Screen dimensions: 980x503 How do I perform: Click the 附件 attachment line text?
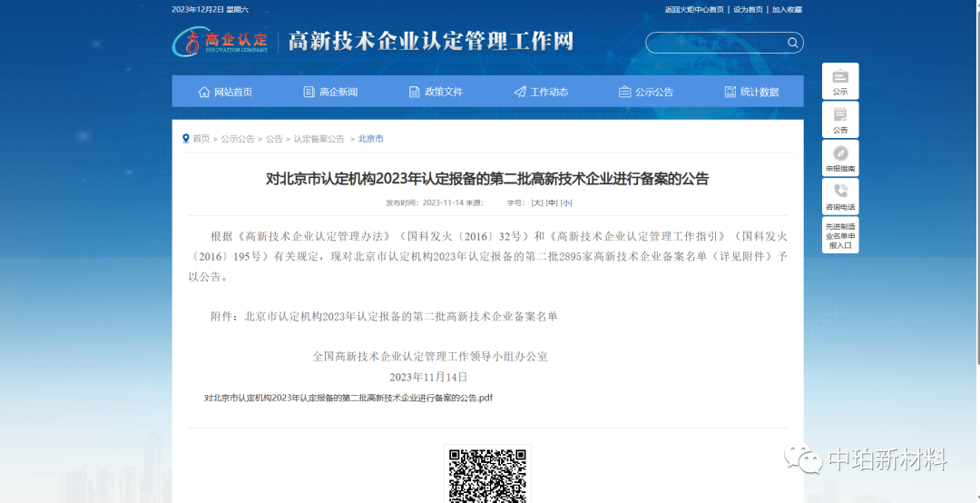384,317
